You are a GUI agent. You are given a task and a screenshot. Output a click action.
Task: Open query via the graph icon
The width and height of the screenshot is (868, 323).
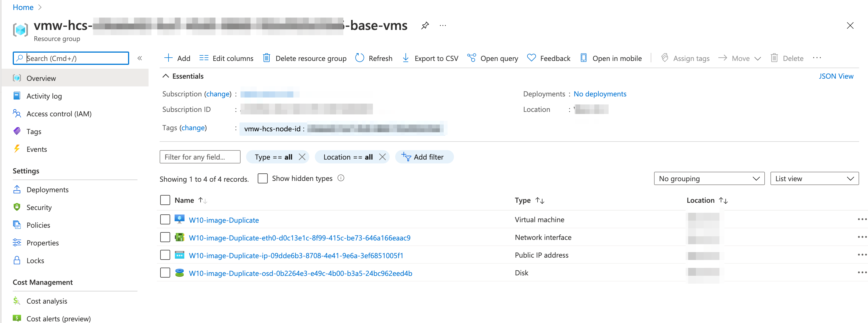[x=471, y=58]
